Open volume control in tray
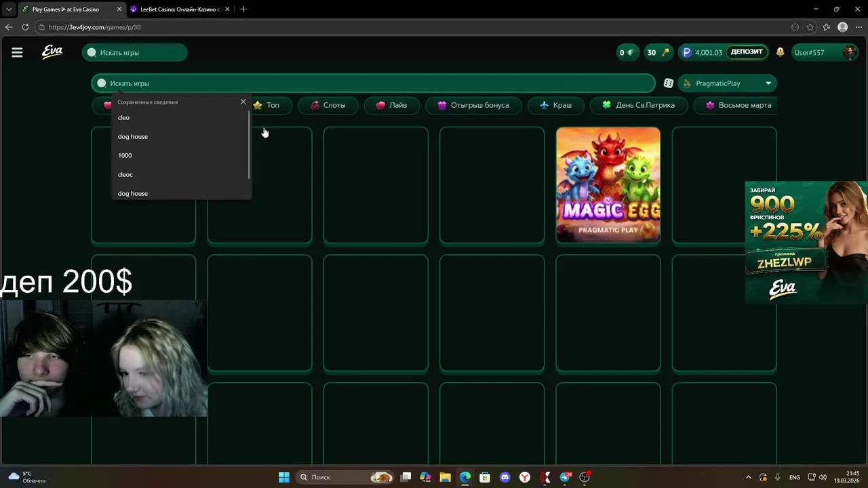The width and height of the screenshot is (868, 488). (x=823, y=477)
